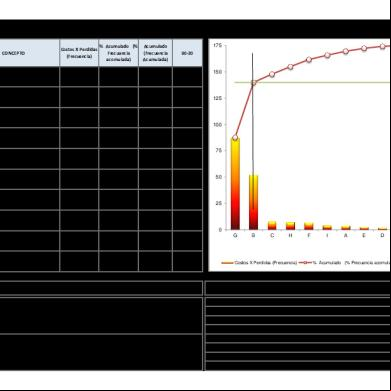Click the category label A on the x-axis
391x391 pixels.
pyautogui.click(x=346, y=235)
